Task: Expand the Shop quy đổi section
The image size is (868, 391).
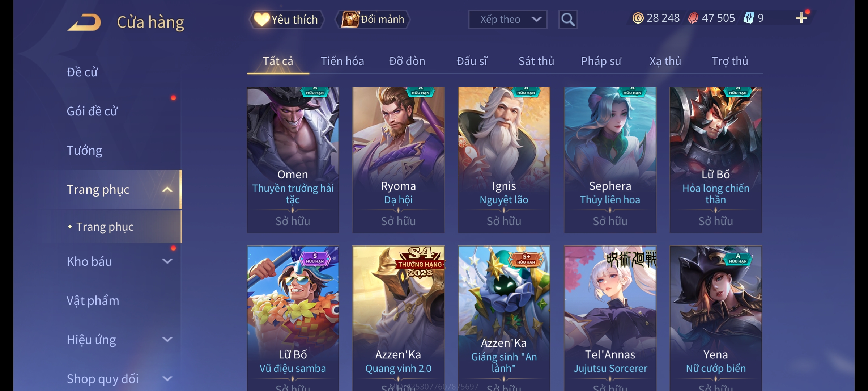Action: [x=167, y=378]
